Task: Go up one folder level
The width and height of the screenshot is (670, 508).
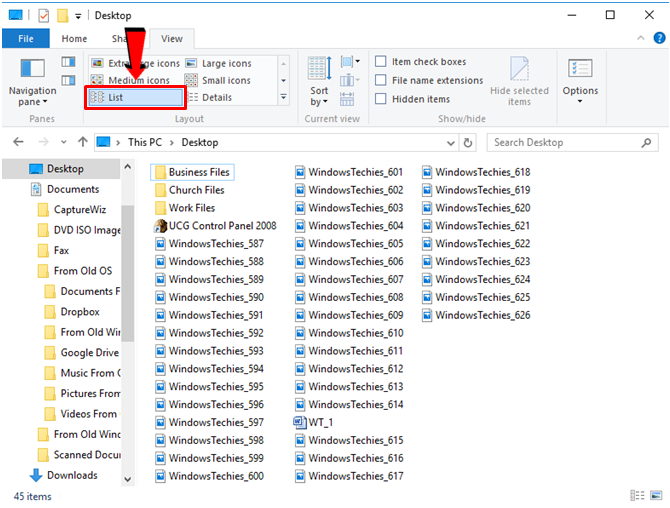Action: [82, 142]
